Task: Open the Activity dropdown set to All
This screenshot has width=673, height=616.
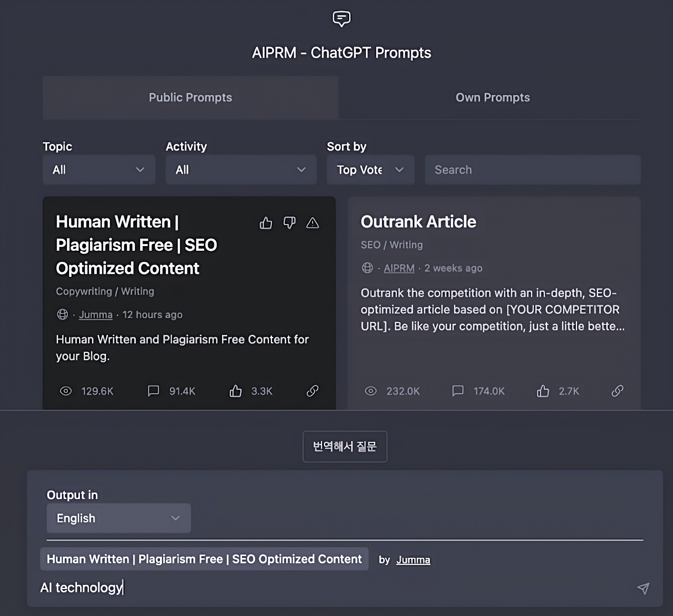Action: [x=241, y=170]
